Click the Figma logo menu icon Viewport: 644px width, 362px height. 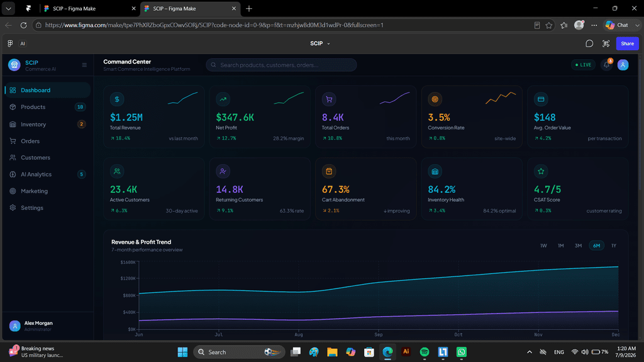(10, 43)
